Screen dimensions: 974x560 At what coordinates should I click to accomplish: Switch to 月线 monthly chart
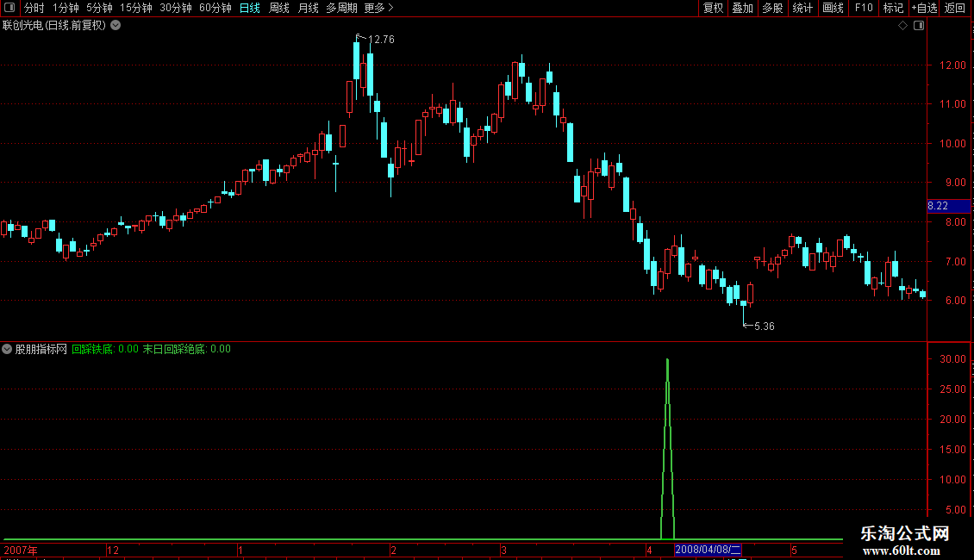click(x=308, y=8)
